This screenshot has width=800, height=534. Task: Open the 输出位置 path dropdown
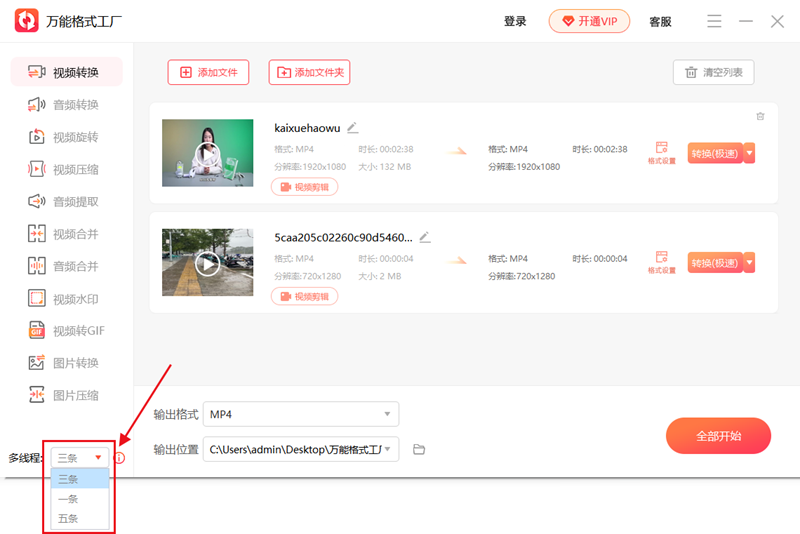[301, 449]
